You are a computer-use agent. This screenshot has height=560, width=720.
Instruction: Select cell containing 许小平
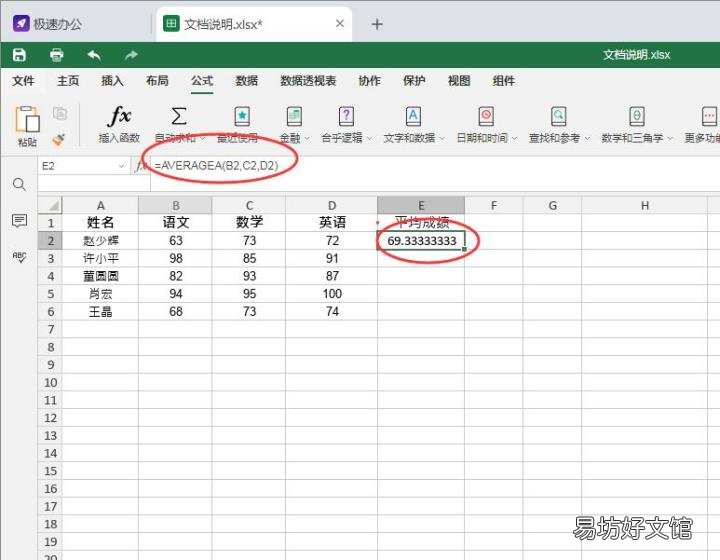[x=101, y=258]
